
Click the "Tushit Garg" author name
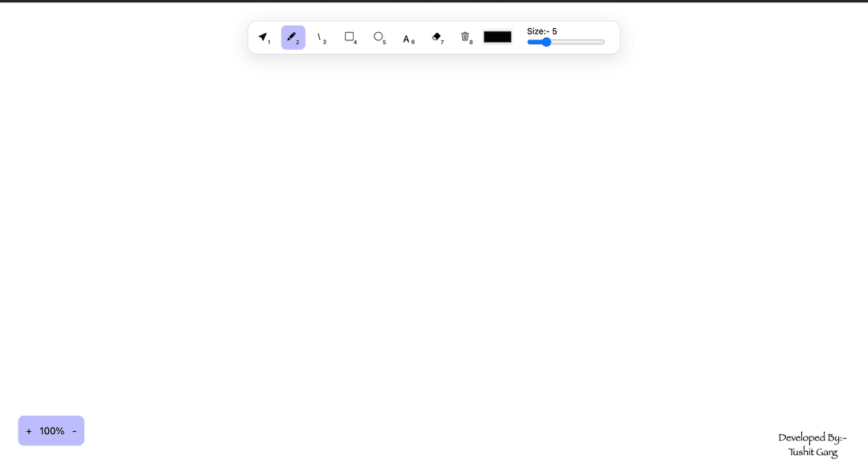click(x=813, y=453)
